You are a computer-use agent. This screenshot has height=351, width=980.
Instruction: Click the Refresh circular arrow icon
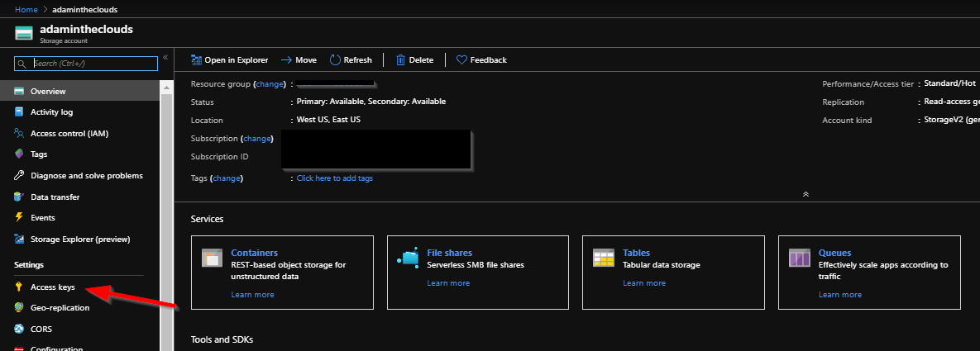click(x=335, y=60)
